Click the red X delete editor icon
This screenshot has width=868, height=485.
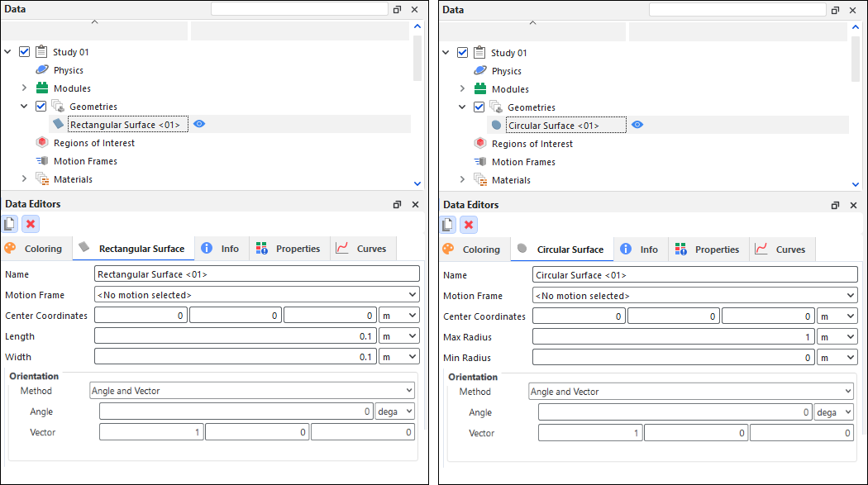click(x=30, y=224)
